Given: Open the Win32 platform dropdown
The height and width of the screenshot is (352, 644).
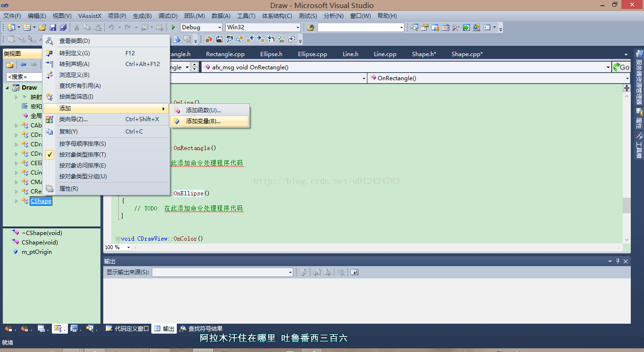Looking at the screenshot, I should coord(297,27).
